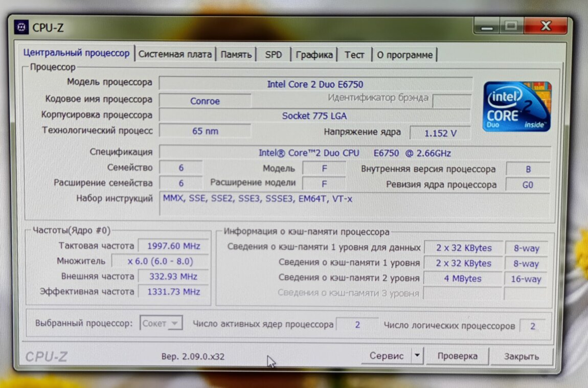Open the Сокет processor selection dropdown
The height and width of the screenshot is (388, 588).
coord(161,324)
